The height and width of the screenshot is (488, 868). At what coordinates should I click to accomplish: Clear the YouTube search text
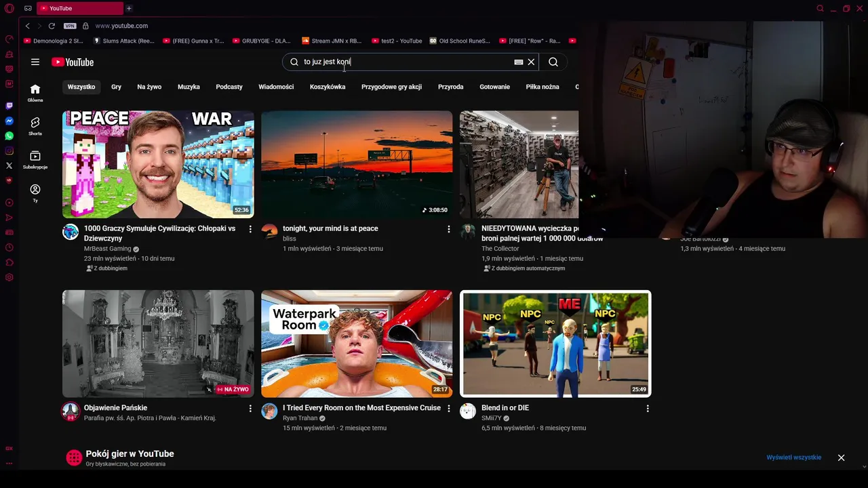pos(532,62)
